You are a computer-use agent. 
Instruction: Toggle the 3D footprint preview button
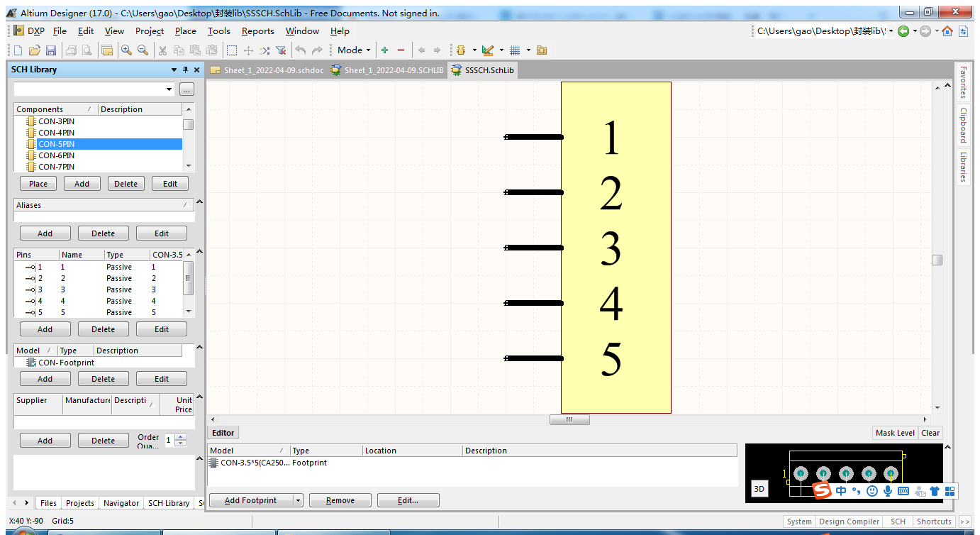click(759, 489)
